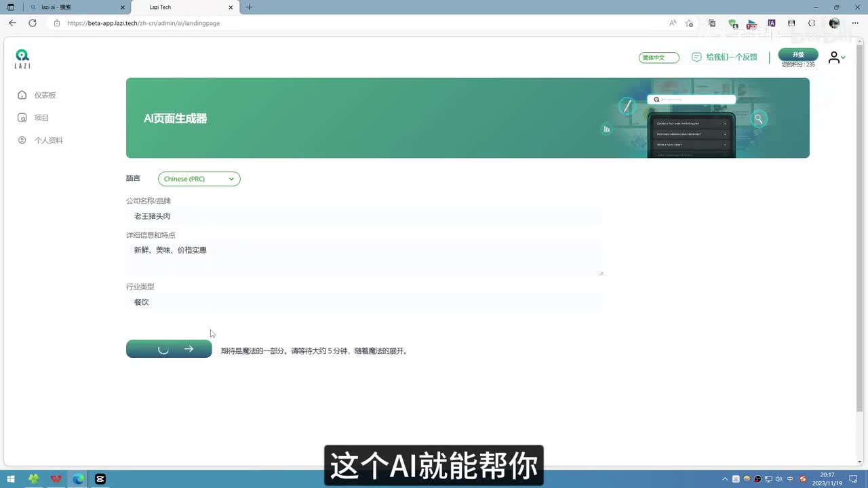The width and height of the screenshot is (868, 488).
Task: Go back with the browser back arrow
Action: (12, 23)
